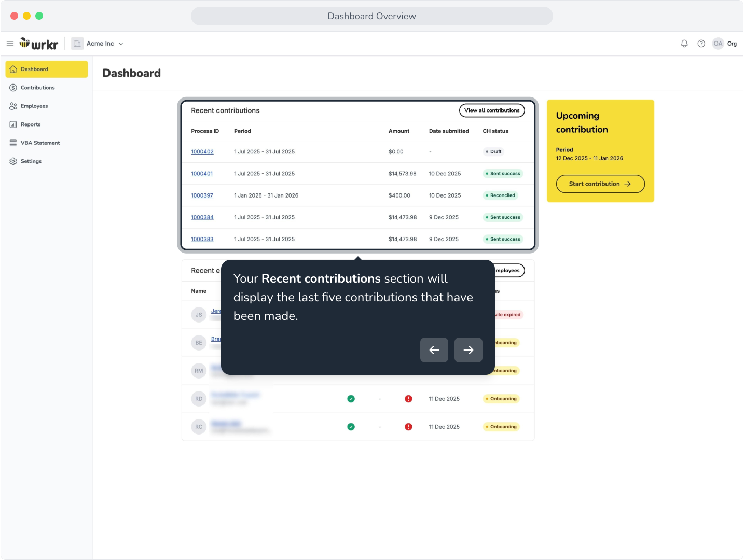Click the Acme Inc building icon
The height and width of the screenshot is (560, 744).
(x=77, y=44)
